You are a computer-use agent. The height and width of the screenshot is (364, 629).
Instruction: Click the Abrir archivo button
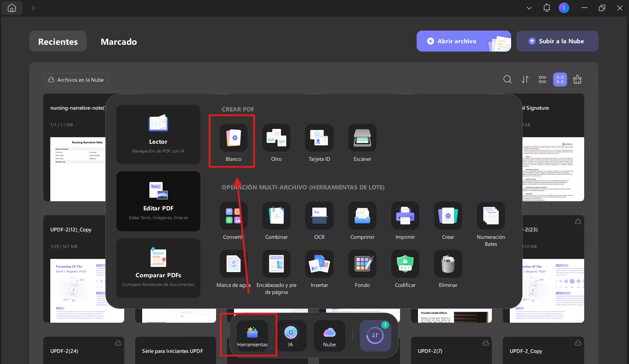464,41
